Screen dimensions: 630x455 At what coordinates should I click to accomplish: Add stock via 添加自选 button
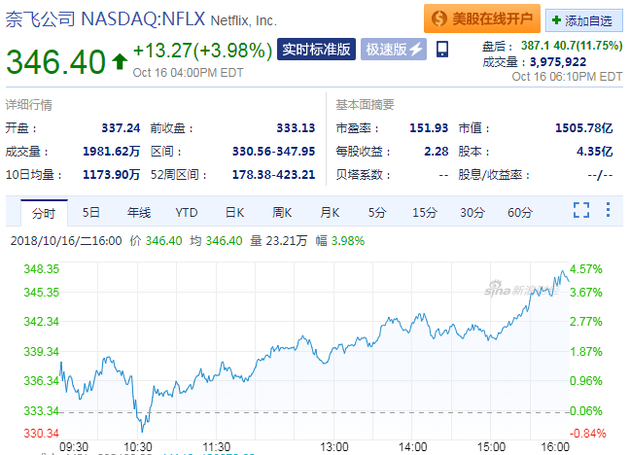[583, 20]
